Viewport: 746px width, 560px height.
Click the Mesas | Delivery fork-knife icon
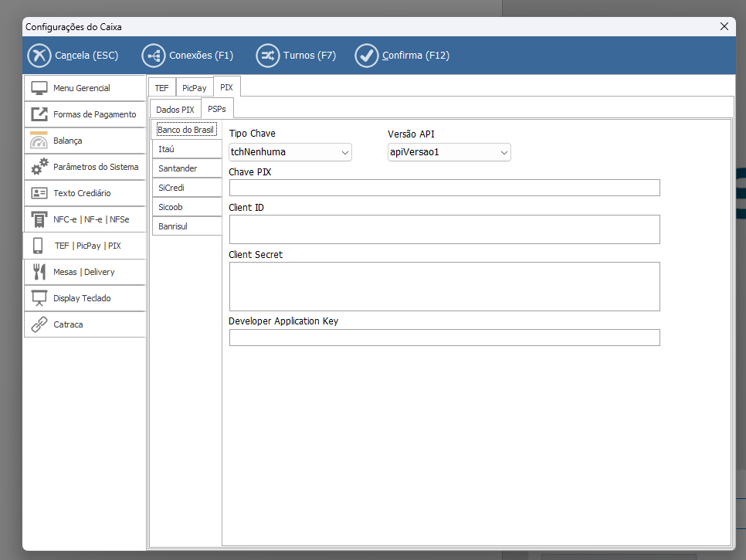[x=39, y=272]
